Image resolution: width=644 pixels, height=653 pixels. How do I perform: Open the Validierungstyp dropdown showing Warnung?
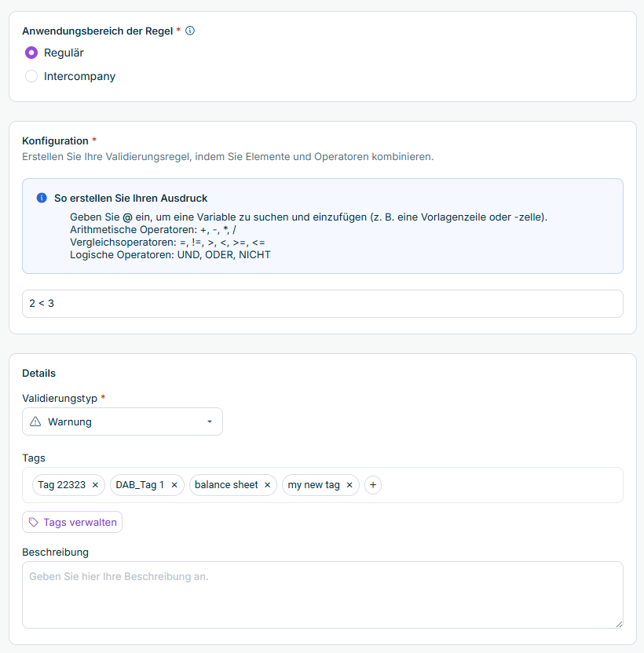(x=123, y=421)
